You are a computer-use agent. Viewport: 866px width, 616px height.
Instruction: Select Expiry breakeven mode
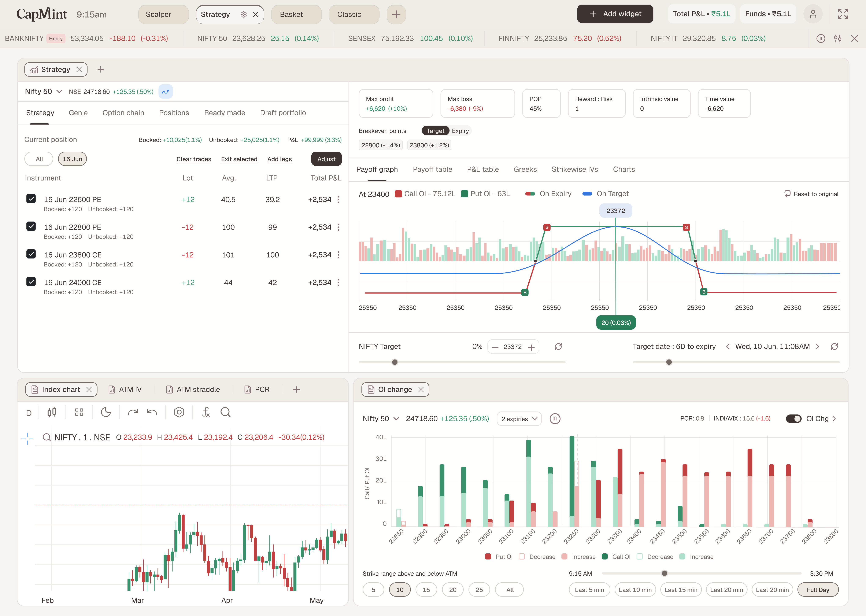(x=460, y=131)
